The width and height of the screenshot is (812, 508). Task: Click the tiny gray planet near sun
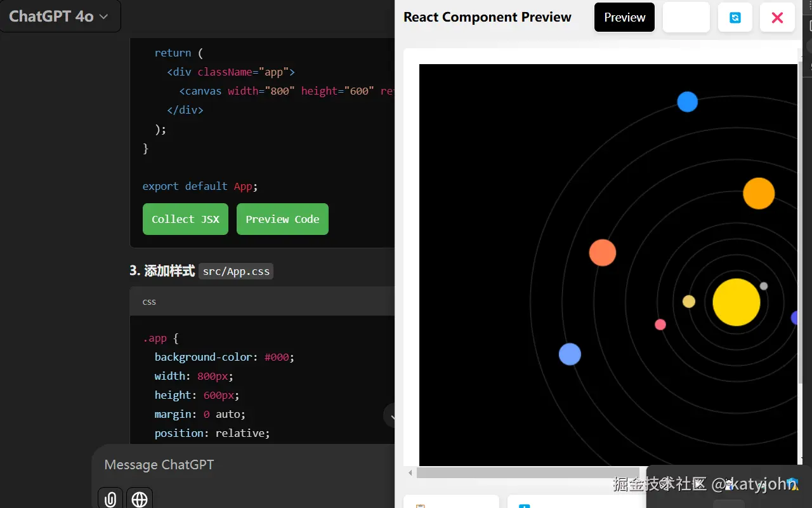coord(764,286)
